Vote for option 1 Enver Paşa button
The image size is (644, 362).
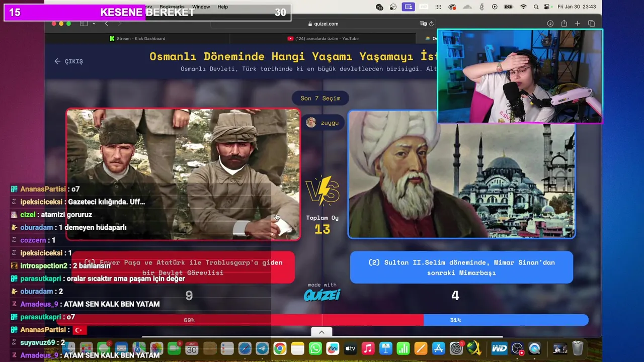(x=183, y=267)
